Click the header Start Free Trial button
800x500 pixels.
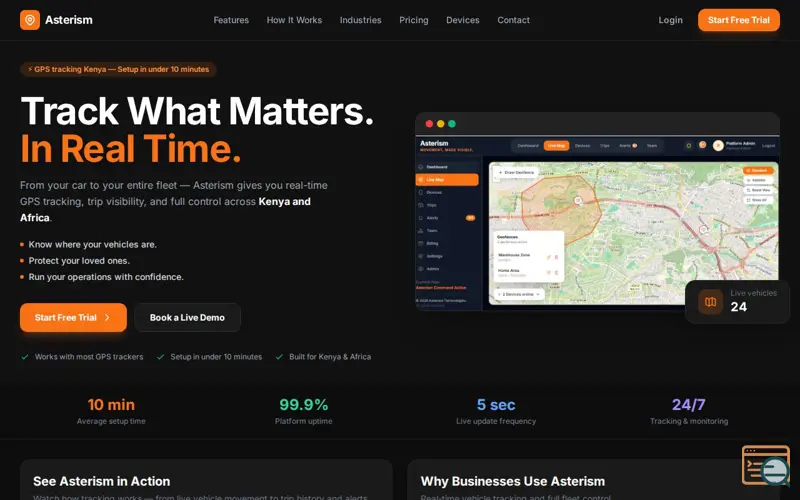[739, 20]
